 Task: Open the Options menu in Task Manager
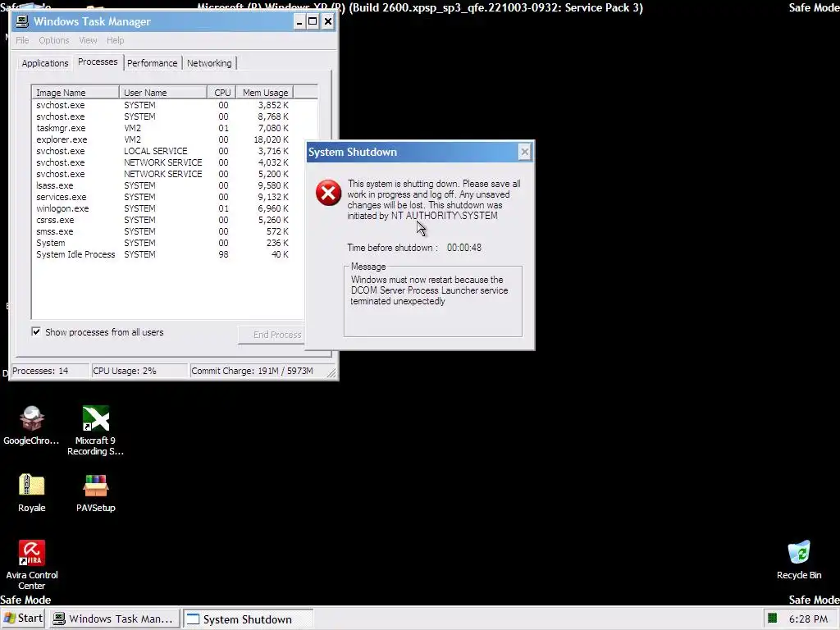point(53,40)
